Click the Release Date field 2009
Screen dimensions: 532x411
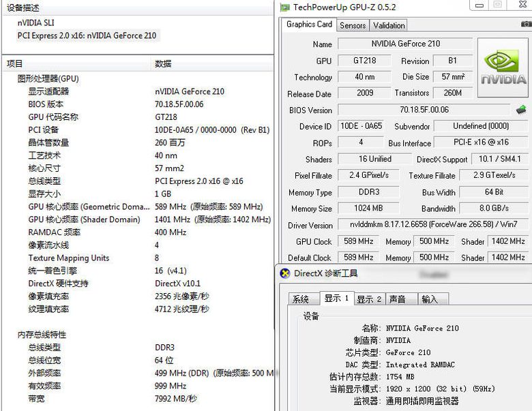click(x=364, y=93)
